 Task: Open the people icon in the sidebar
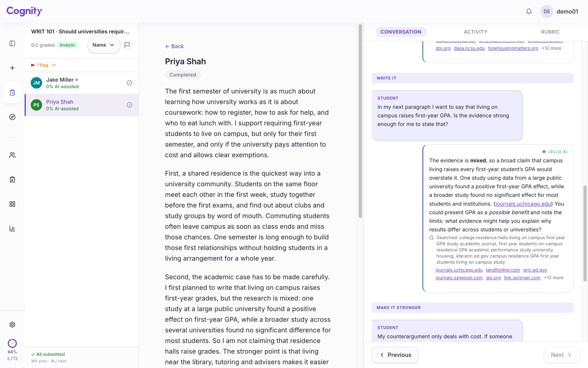[x=12, y=155]
